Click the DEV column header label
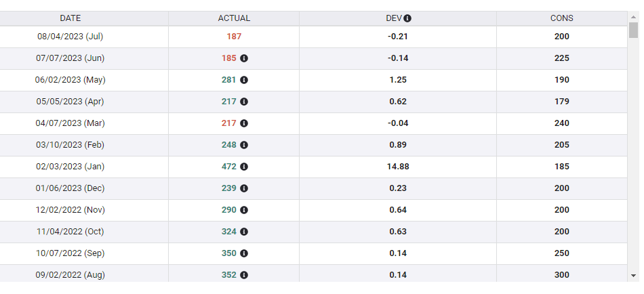Image resolution: width=644 pixels, height=294 pixels. pyautogui.click(x=394, y=18)
